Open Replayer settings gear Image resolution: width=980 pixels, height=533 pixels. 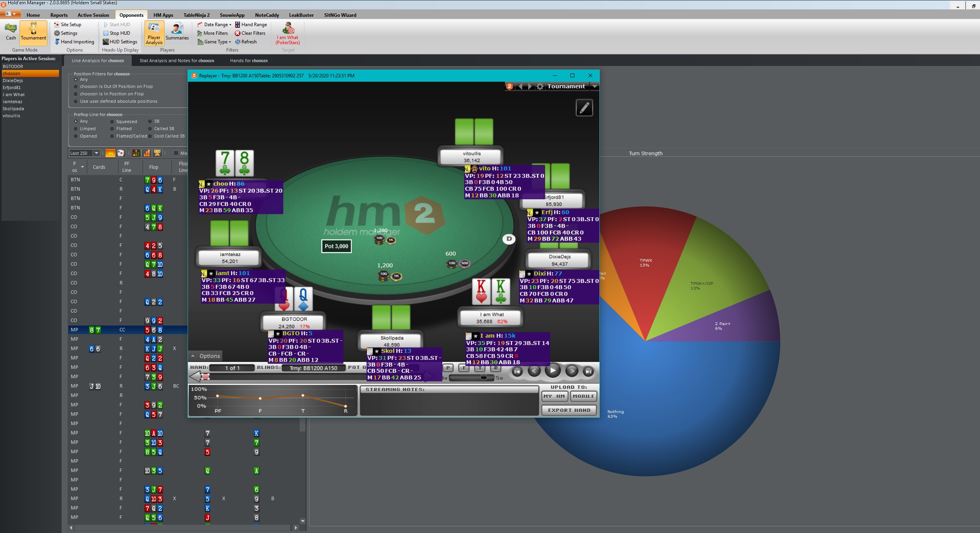click(540, 86)
